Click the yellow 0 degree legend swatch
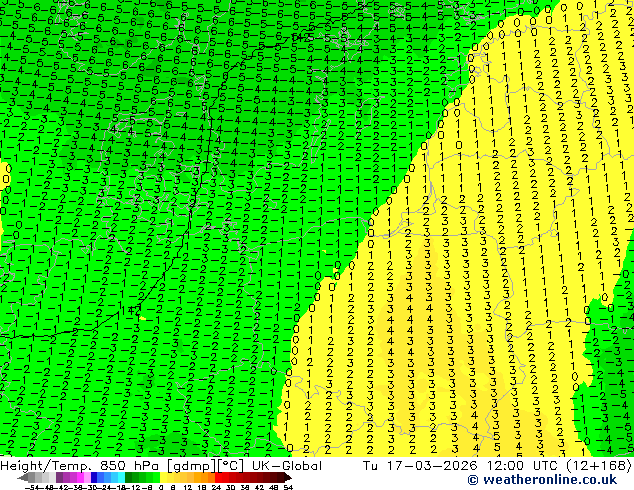 point(163,477)
